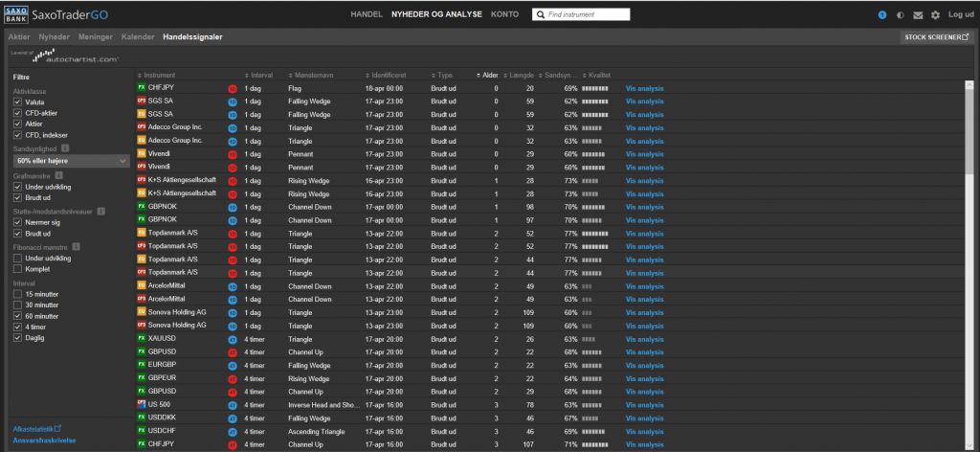Viewport: 980px width, 452px height.
Task: Click the red 4H circle in GBPEUR row
Action: coord(233,379)
